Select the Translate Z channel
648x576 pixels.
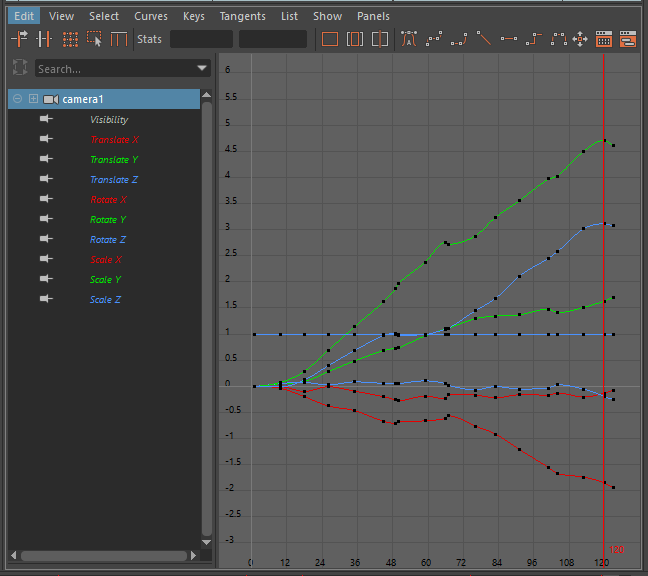[114, 180]
